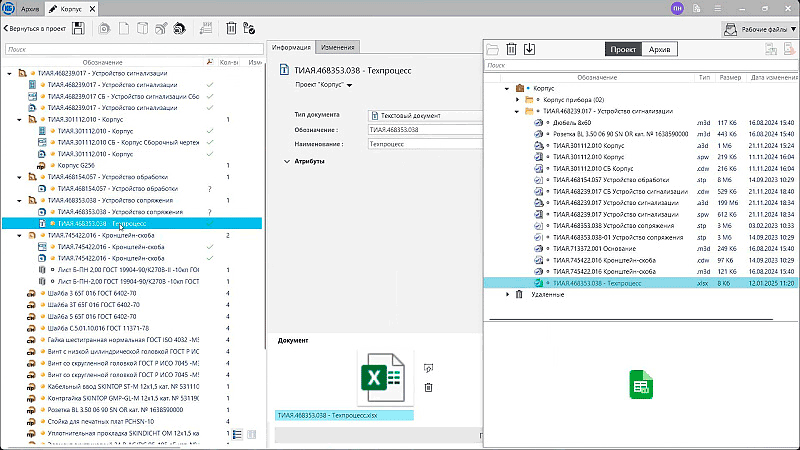Select ТИАЯ.468353.038 - Техпроцесс xlsx file row
The height and width of the screenshot is (450, 800).
coord(641,283)
